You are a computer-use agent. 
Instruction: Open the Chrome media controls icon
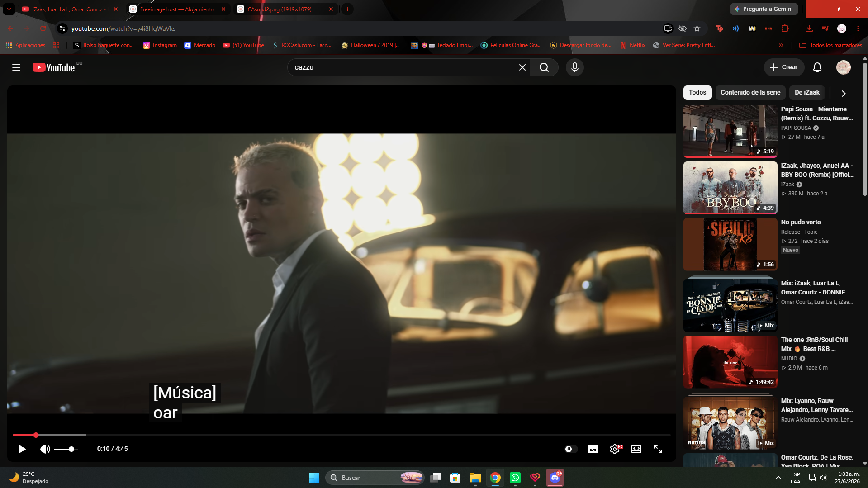825,28
